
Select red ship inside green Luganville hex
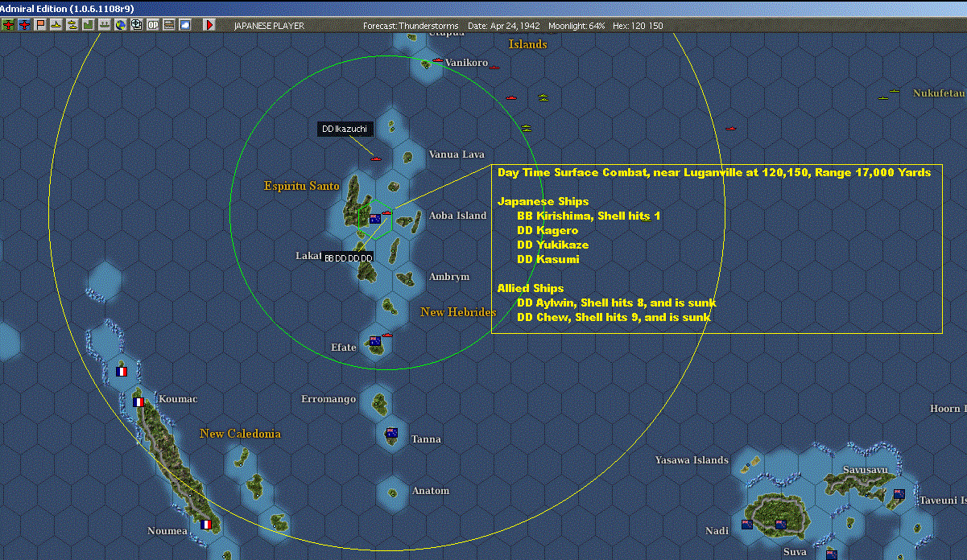click(x=386, y=212)
